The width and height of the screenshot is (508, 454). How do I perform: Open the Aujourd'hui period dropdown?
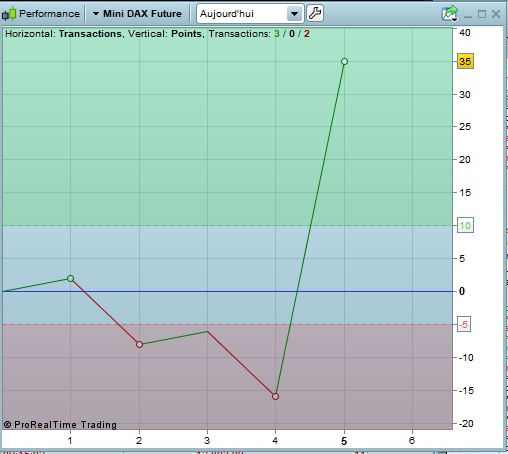250,14
